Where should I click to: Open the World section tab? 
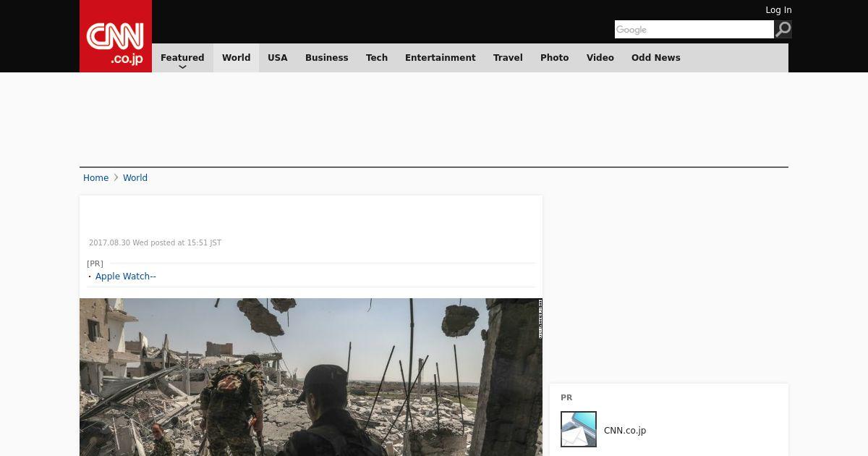pos(236,58)
